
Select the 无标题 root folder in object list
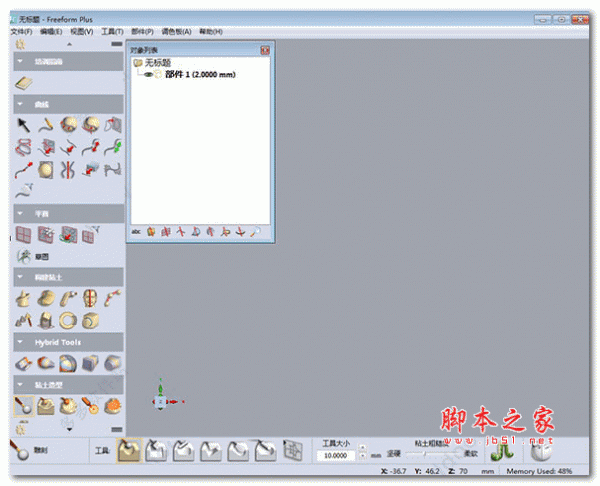point(153,63)
